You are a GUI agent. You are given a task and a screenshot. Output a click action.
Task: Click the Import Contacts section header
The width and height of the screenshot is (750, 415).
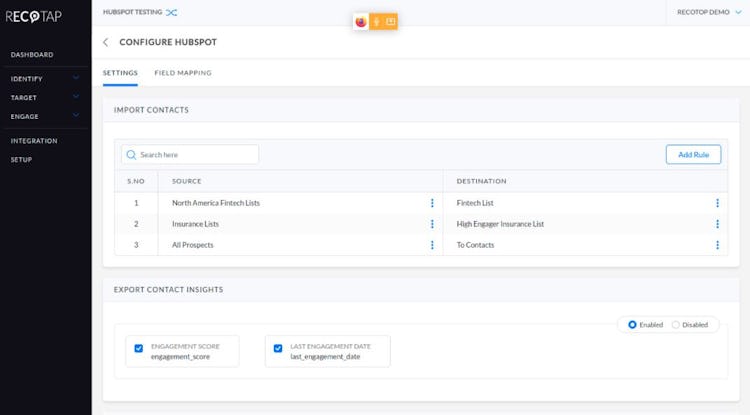(151, 110)
